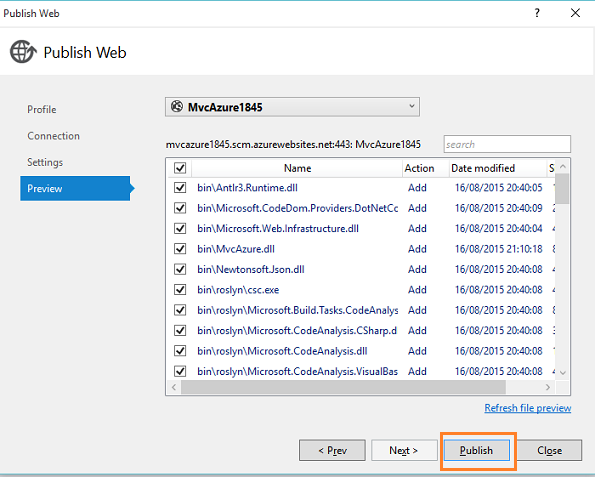595x477 pixels.
Task: Click the vertical scrollbar thumb
Action: tap(562, 189)
